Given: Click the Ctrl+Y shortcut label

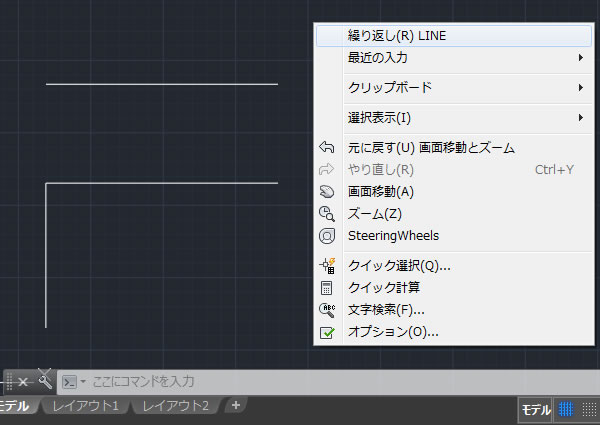Looking at the screenshot, I should (x=554, y=170).
